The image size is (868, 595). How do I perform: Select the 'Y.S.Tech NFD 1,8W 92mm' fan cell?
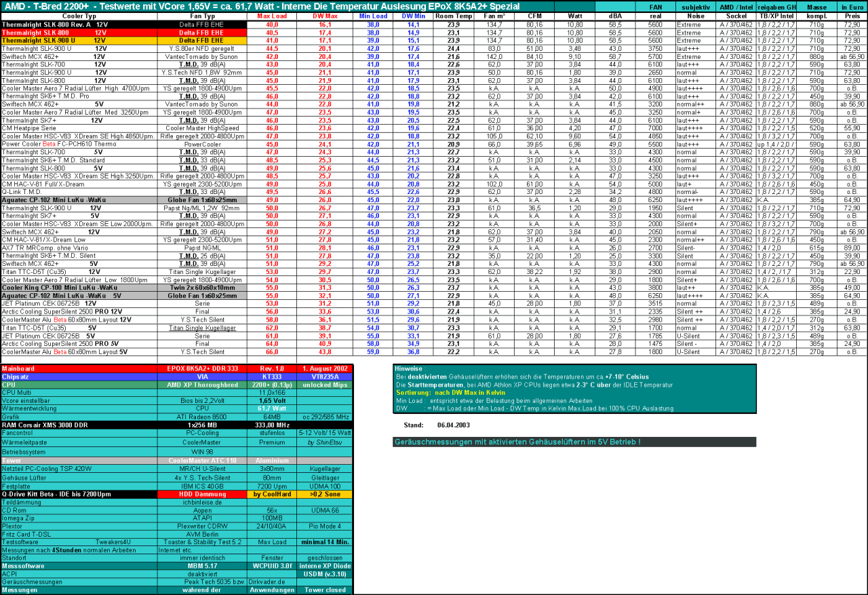[202, 72]
